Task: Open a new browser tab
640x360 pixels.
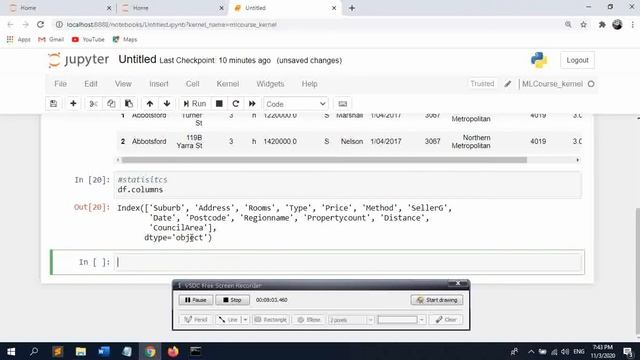Action: tap(352, 8)
